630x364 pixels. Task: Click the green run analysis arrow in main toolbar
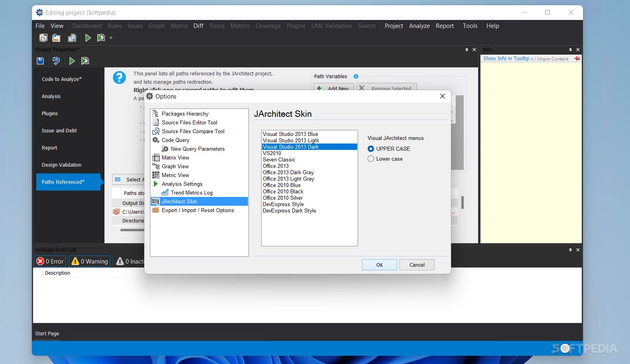coord(88,38)
